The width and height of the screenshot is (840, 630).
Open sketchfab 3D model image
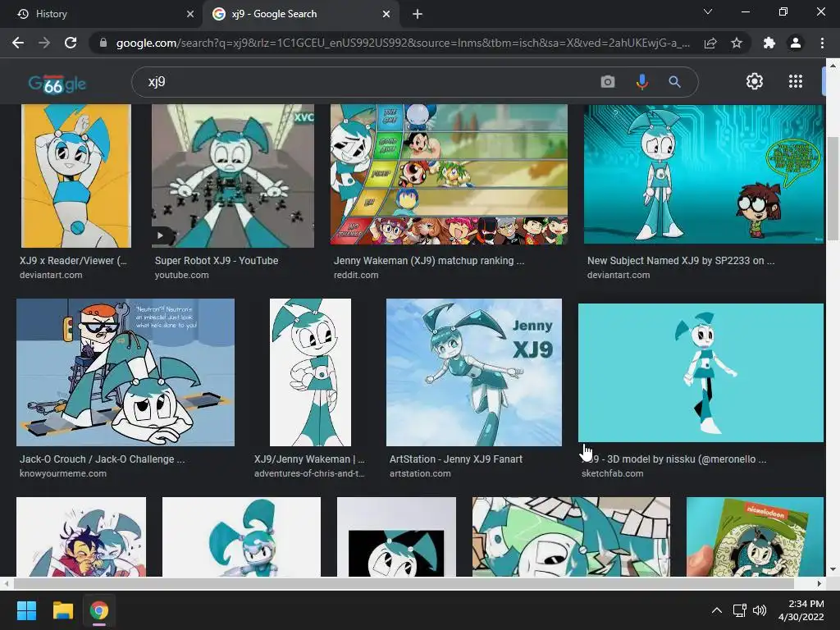(x=701, y=373)
